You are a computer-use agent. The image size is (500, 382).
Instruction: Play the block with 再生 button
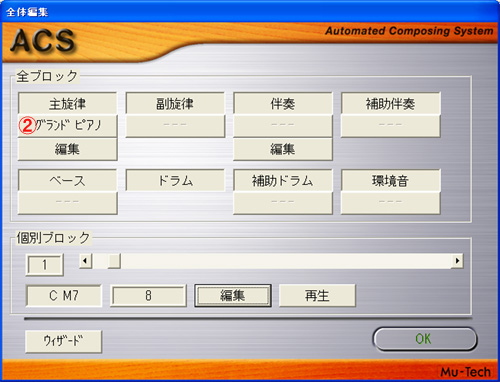pyautogui.click(x=317, y=295)
